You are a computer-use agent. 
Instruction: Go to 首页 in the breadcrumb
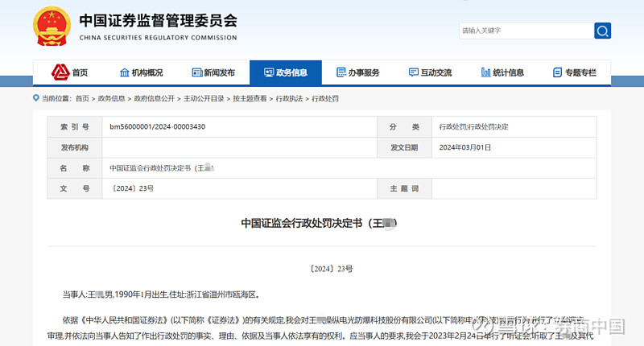click(x=82, y=98)
